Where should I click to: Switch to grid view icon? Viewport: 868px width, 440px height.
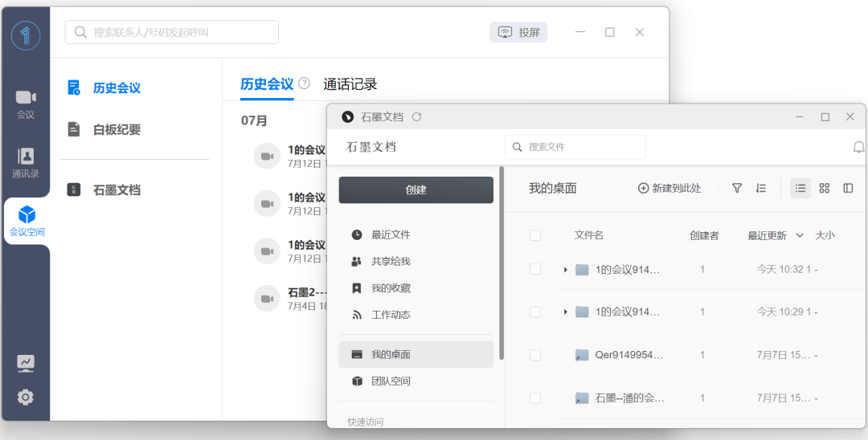825,189
